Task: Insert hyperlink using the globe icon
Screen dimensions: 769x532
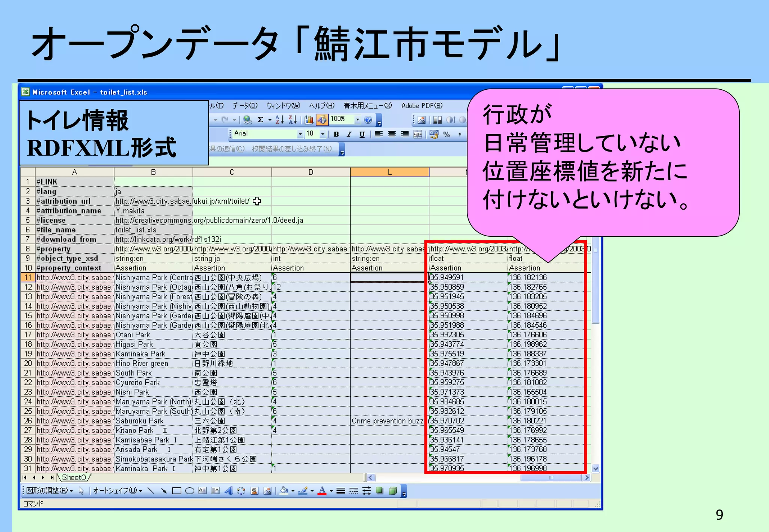Action: pyautogui.click(x=247, y=120)
